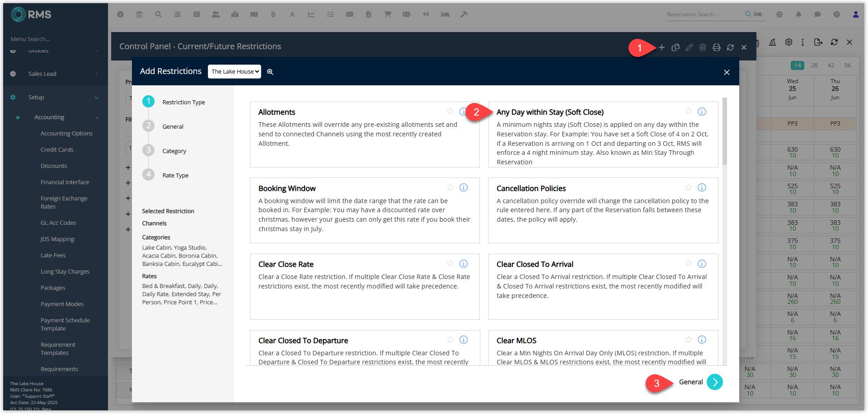Screen dimensions: 868x414
Task: Open info icon on Cancellation Policies card
Action: pyautogui.click(x=702, y=187)
